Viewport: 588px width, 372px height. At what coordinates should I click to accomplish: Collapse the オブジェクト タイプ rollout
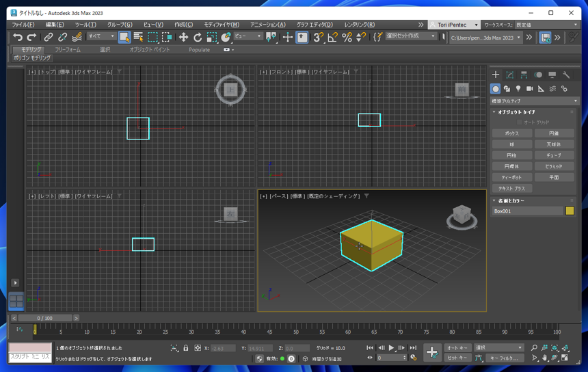point(516,112)
